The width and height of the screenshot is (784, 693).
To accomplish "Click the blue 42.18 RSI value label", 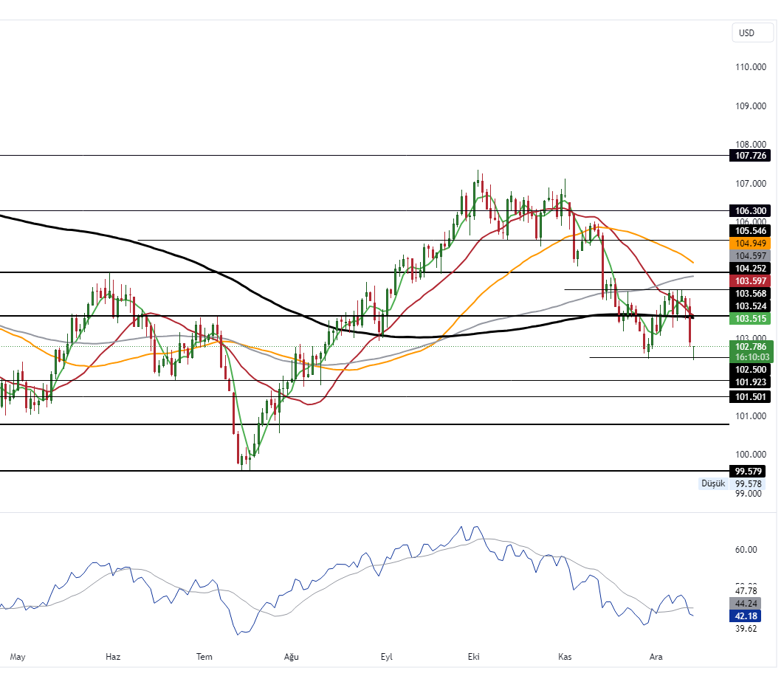I will (x=746, y=616).
